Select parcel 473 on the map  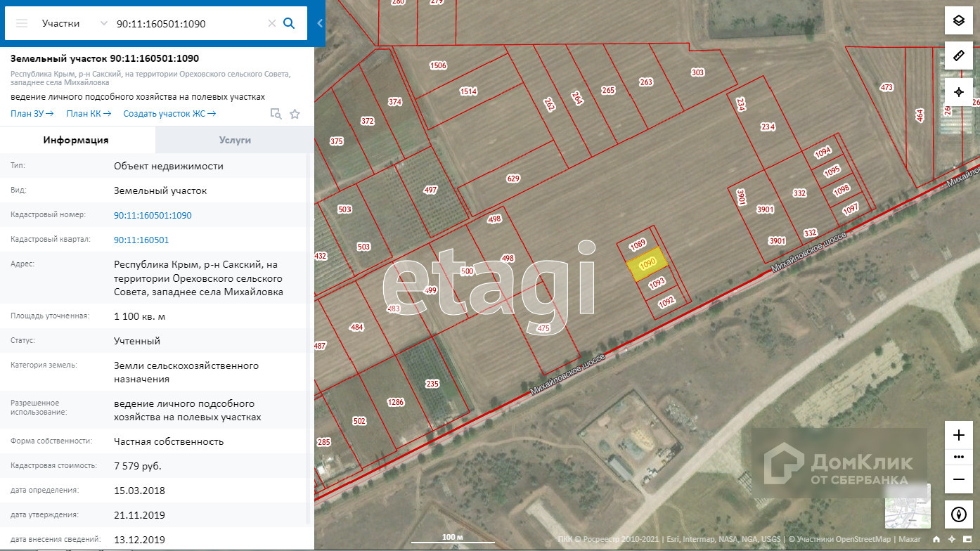click(x=886, y=87)
